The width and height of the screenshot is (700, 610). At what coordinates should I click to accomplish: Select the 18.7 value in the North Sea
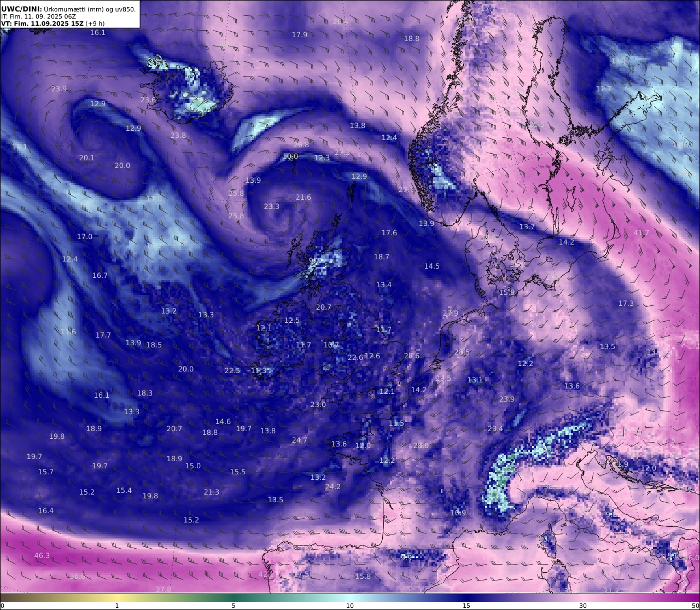point(381,257)
